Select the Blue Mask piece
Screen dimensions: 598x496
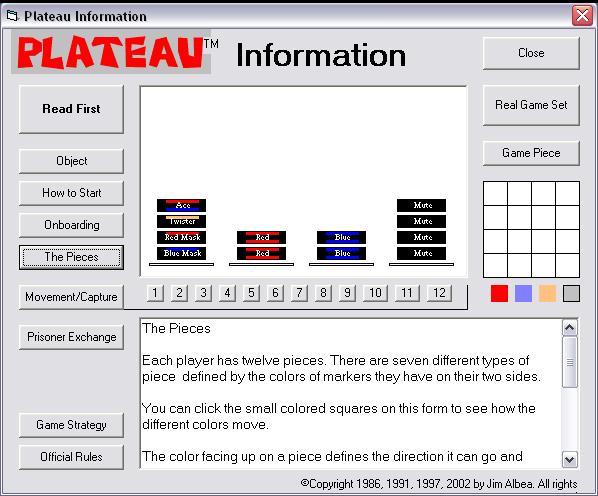pos(181,254)
